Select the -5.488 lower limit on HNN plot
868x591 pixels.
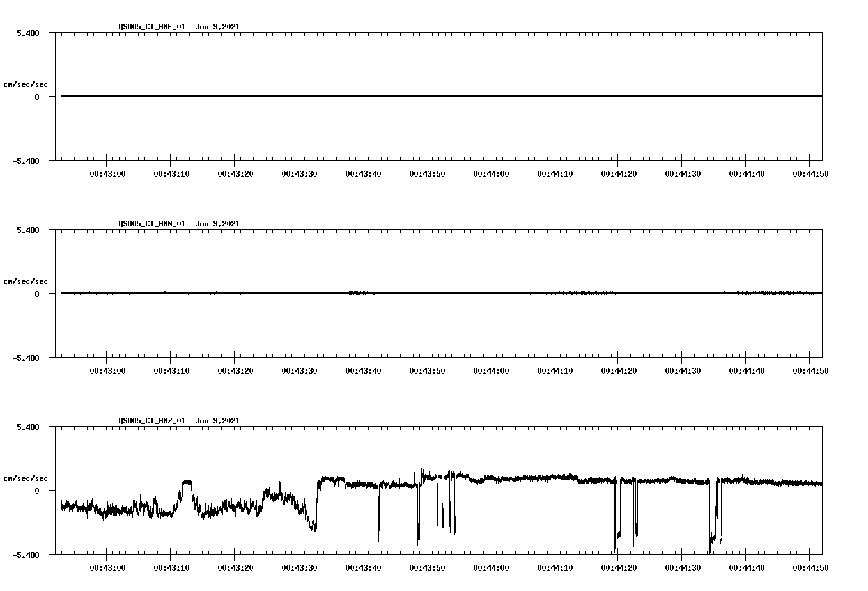(x=26, y=358)
